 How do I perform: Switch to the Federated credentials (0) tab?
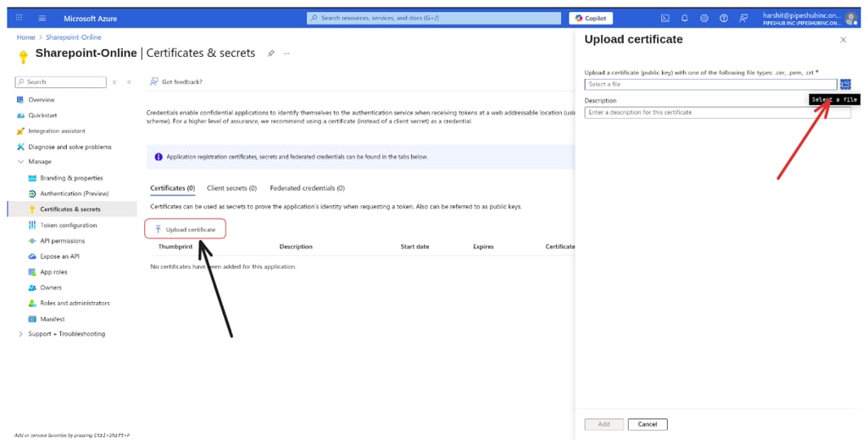(307, 188)
